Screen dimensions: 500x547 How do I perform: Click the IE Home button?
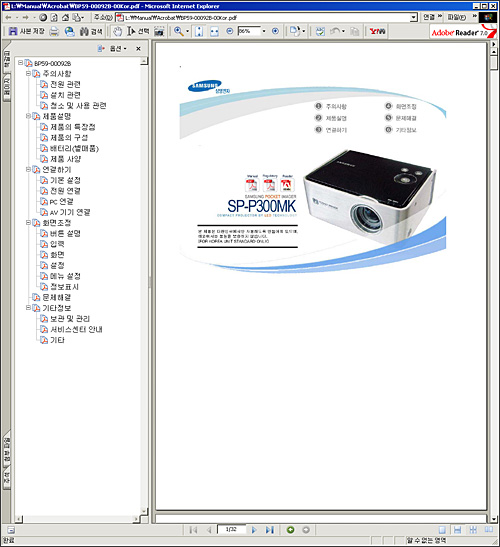tap(65, 17)
